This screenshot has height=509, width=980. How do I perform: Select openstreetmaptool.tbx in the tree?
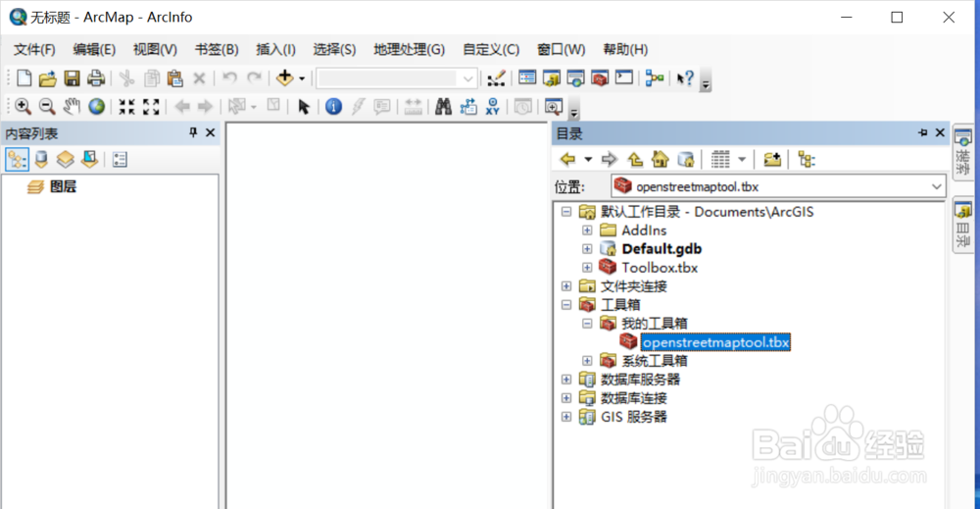point(715,342)
